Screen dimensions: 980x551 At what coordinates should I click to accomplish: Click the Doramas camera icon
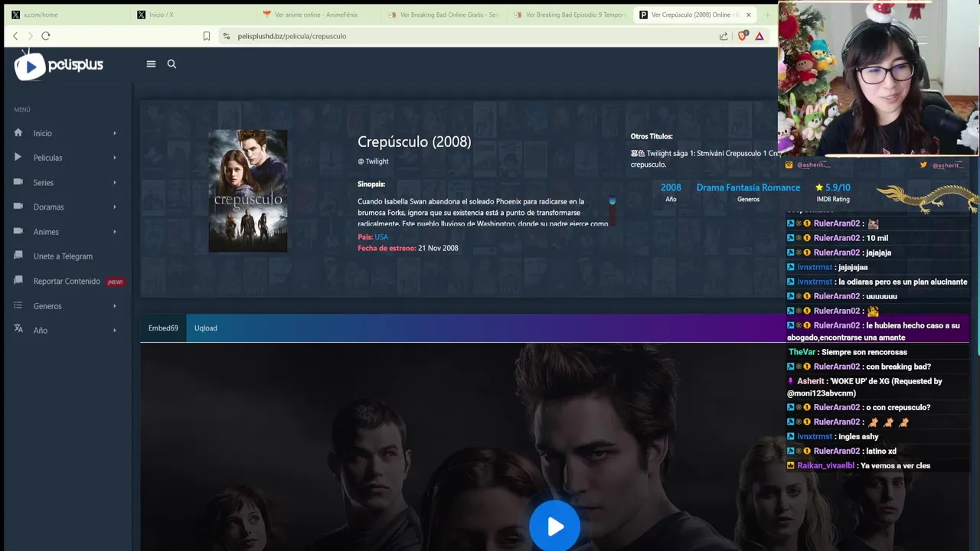coord(18,207)
